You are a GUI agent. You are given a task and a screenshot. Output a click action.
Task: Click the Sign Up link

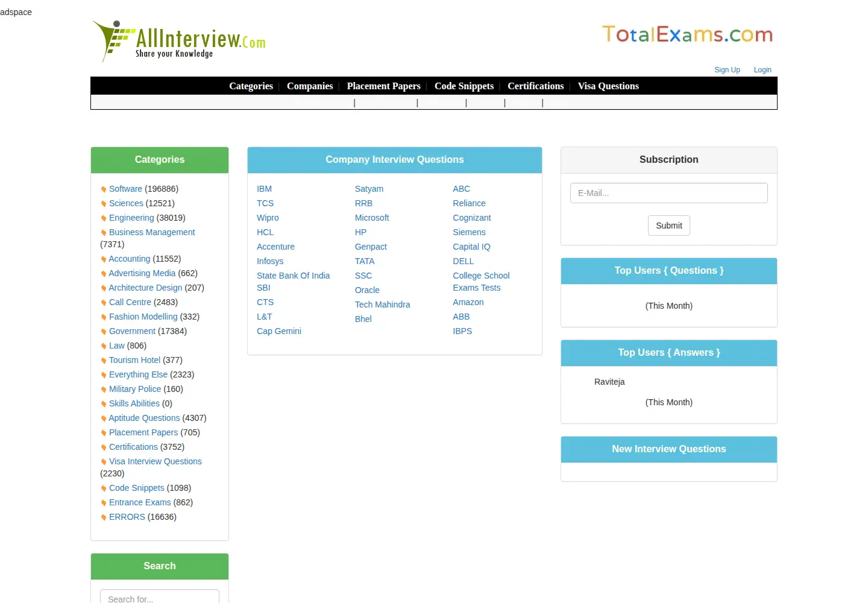(x=727, y=70)
